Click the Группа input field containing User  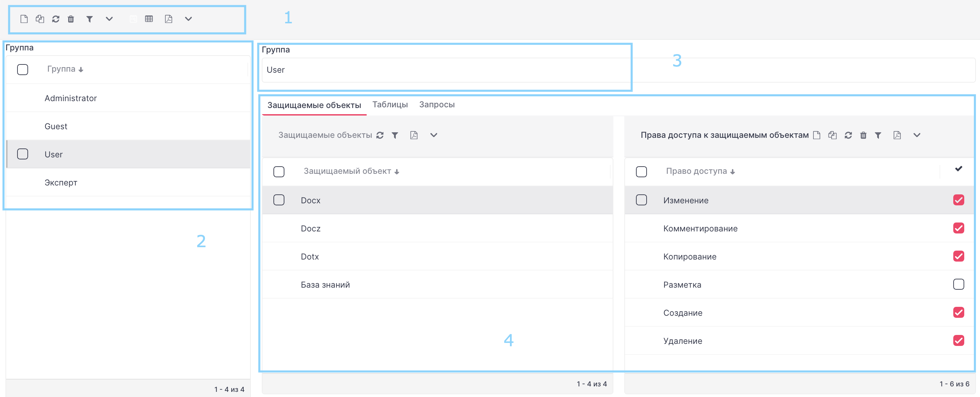pos(618,70)
